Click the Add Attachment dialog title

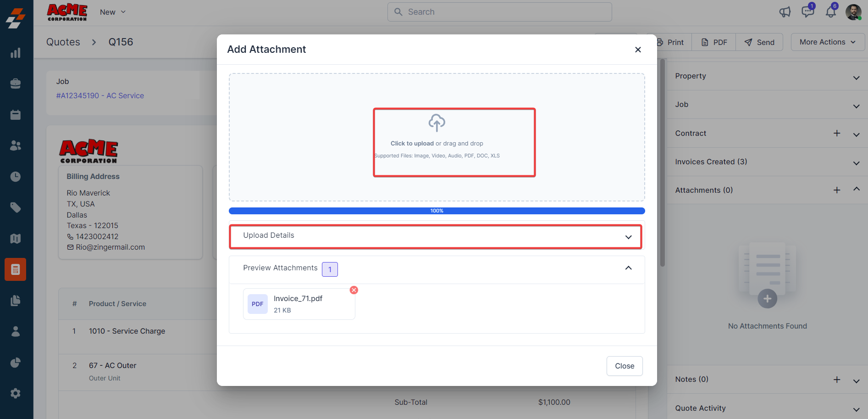pyautogui.click(x=266, y=49)
